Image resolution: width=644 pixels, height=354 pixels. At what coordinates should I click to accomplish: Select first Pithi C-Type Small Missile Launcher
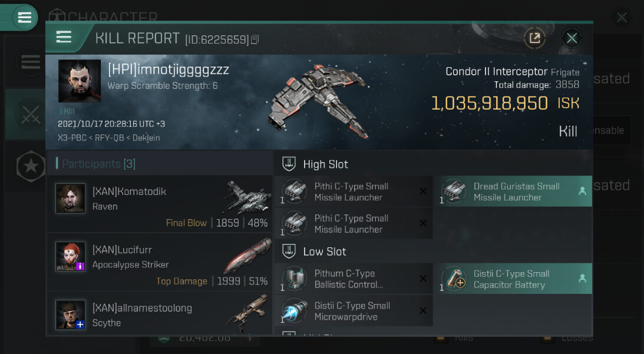(x=354, y=191)
